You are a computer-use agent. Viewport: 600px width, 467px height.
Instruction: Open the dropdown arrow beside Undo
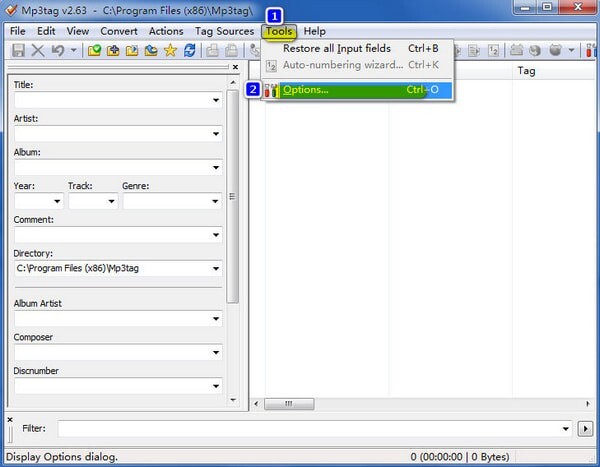(73, 50)
